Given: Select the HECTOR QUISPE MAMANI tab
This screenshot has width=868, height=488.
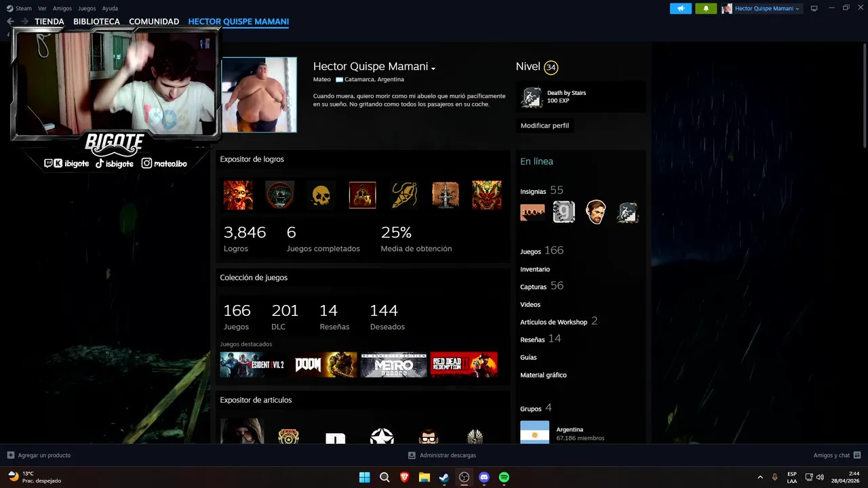Looking at the screenshot, I should 239,22.
